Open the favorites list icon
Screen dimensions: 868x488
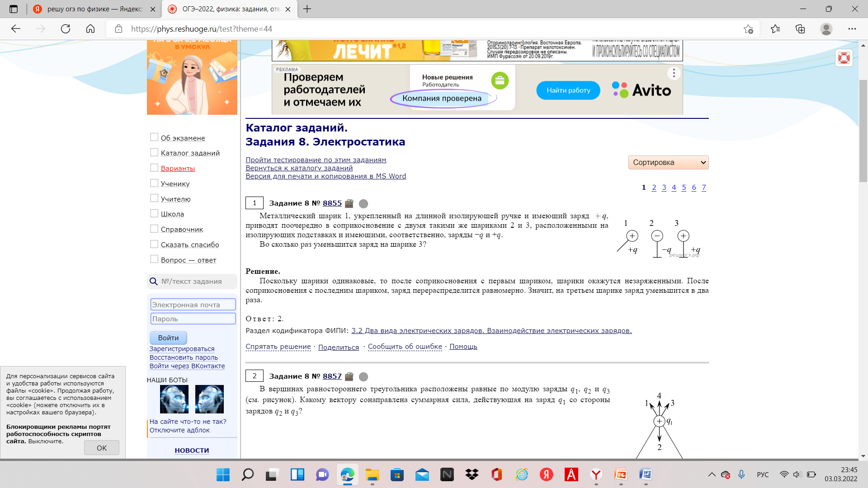(x=775, y=29)
